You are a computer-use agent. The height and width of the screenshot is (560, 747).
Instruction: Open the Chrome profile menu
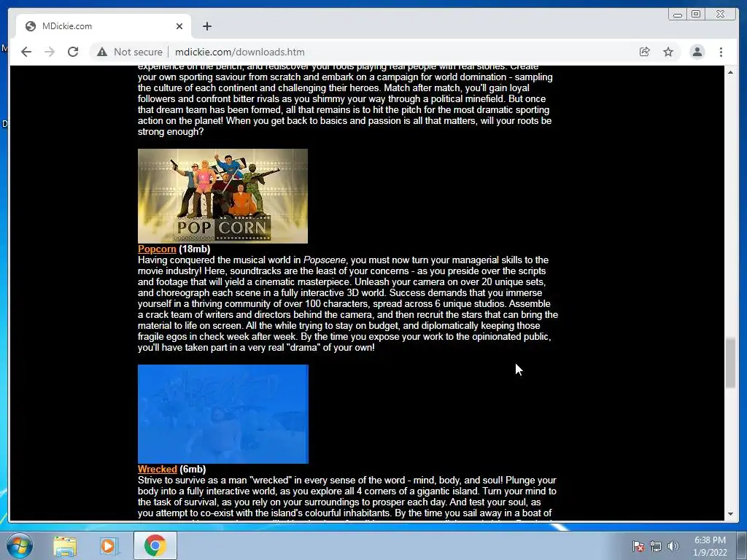click(697, 52)
